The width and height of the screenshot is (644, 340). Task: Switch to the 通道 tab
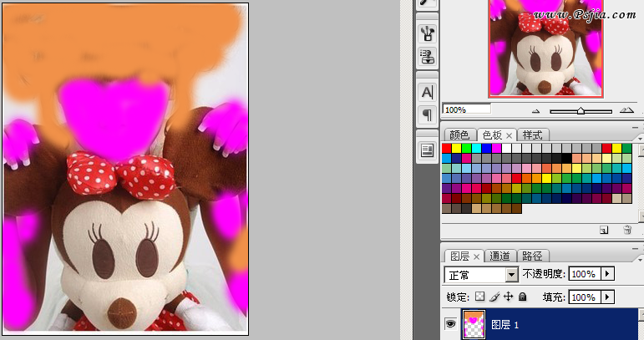click(499, 256)
